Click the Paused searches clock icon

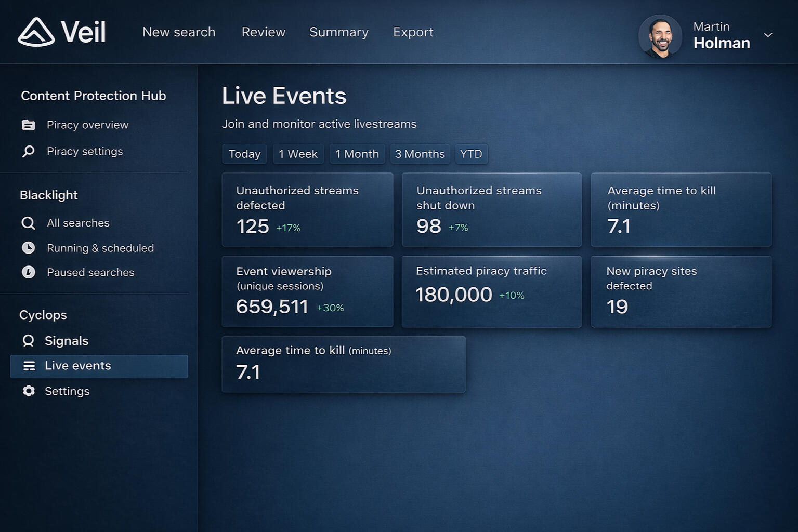29,272
